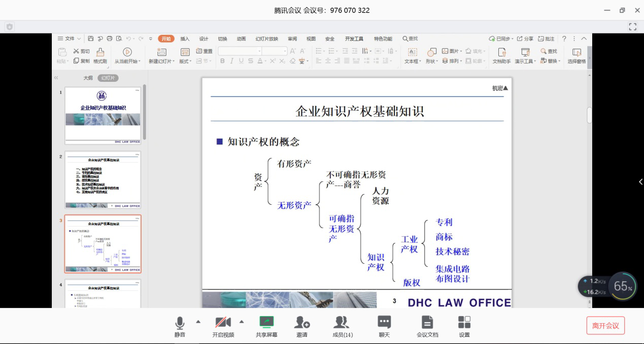Screen dimensions: 644x344
Task: Select the Format Painter (格式刷)
Action: coord(100,56)
